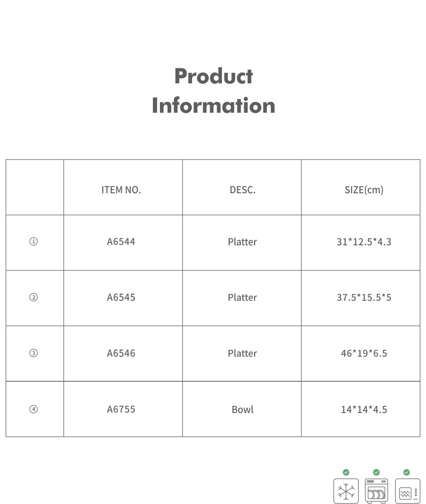
Task: Click the dishwasher-safe icon
Action: click(x=376, y=491)
